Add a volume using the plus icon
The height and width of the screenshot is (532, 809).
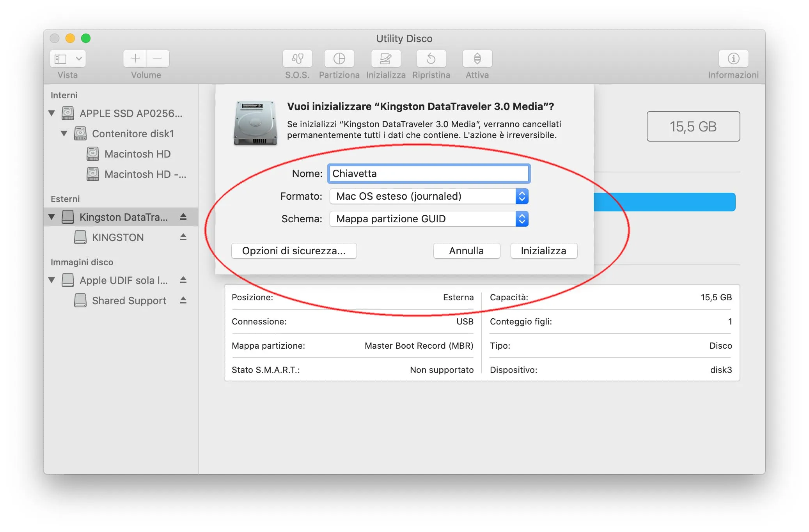134,58
